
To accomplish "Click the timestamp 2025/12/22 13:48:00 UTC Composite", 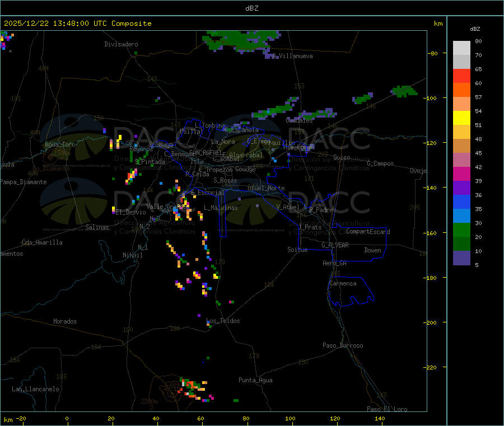I will [x=77, y=24].
